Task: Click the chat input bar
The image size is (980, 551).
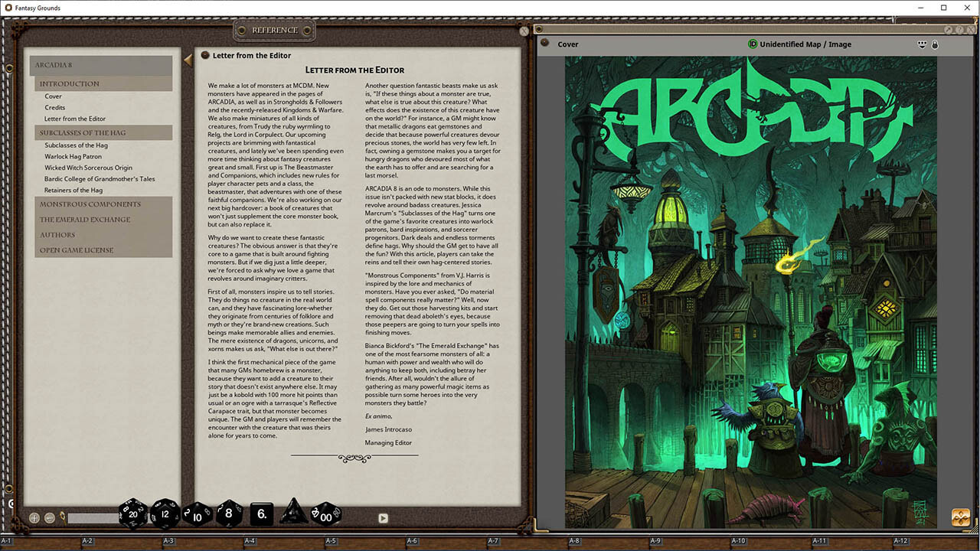Action: coord(92,518)
